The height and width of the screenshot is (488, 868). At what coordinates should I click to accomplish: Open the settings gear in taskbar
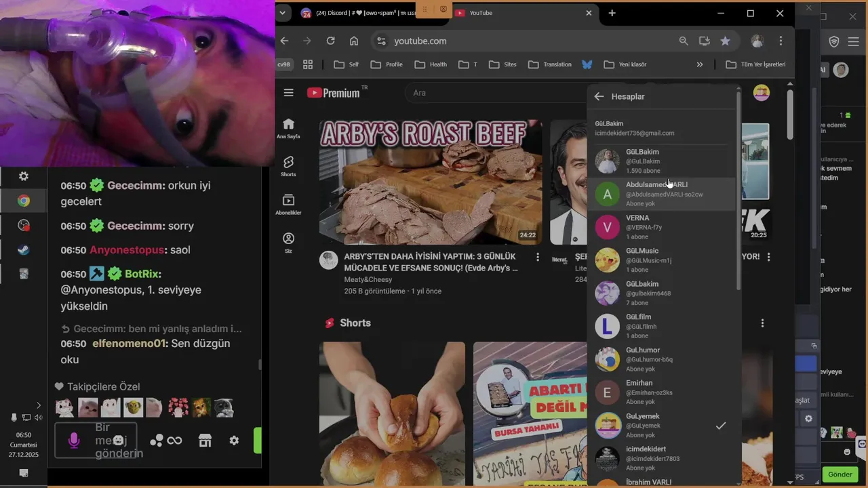pyautogui.click(x=24, y=176)
